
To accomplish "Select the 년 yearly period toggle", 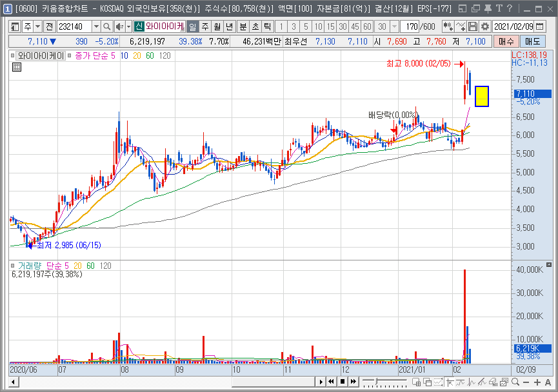I will point(230,26).
